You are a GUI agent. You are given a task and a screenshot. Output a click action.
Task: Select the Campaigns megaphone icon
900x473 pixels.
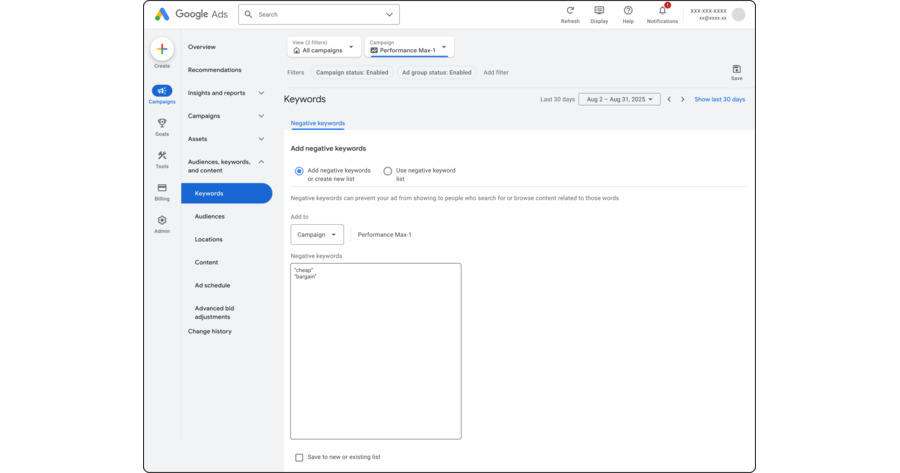(x=162, y=91)
